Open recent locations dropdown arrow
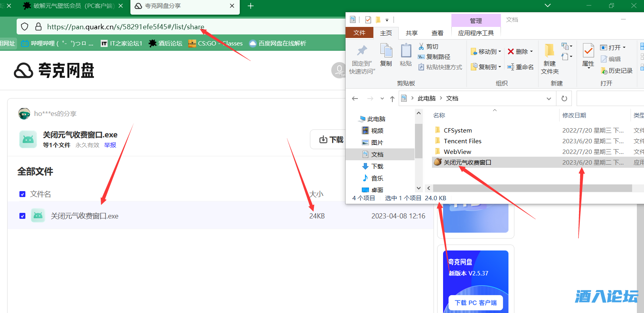644x313 pixels. (x=382, y=99)
